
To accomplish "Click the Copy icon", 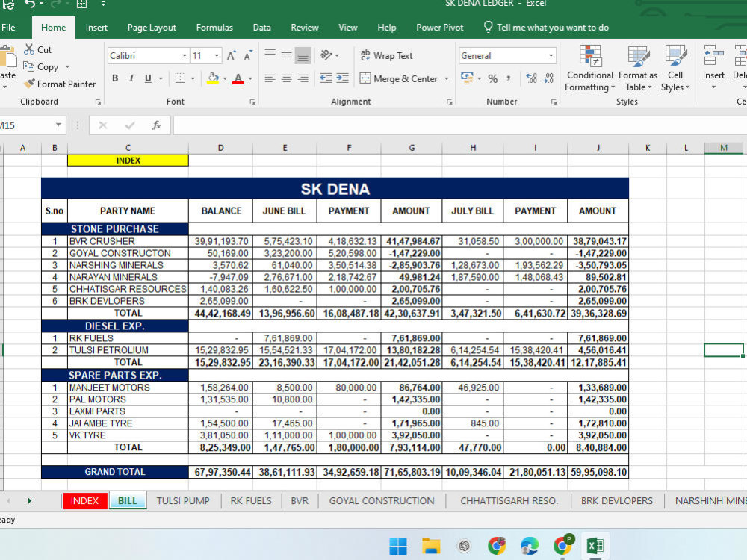I will (x=28, y=66).
